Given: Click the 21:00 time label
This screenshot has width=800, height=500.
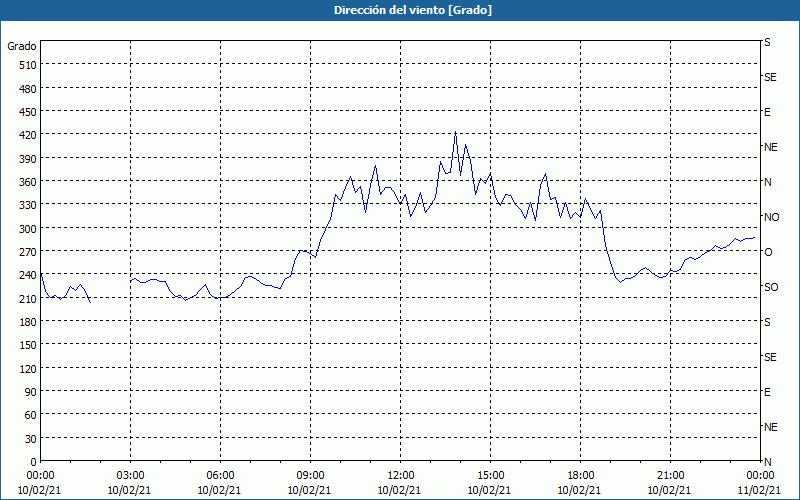Looking at the screenshot, I should click(670, 476).
